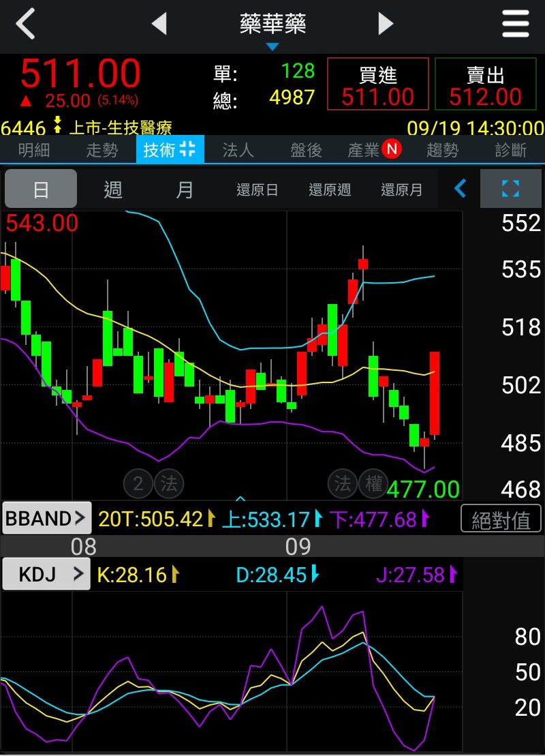The height and width of the screenshot is (756, 545).
Task: Tap the circled 2 chart marker
Action: point(138,483)
